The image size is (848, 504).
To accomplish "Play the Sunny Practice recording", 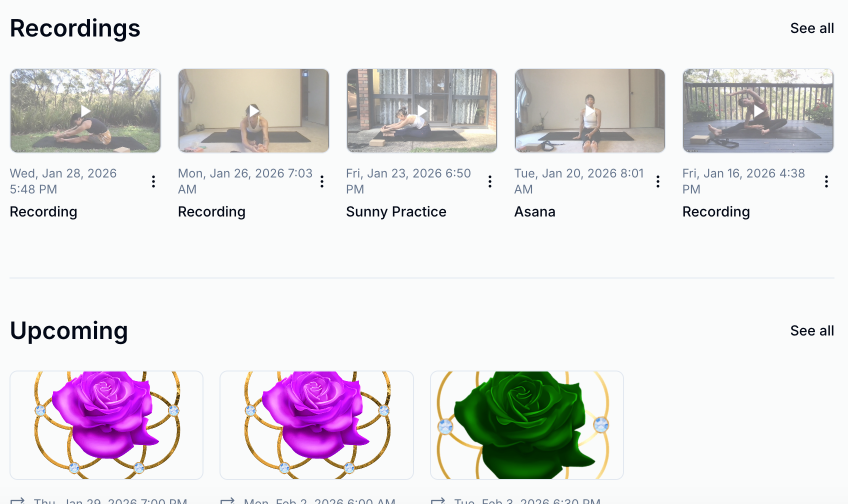I will [x=421, y=110].
